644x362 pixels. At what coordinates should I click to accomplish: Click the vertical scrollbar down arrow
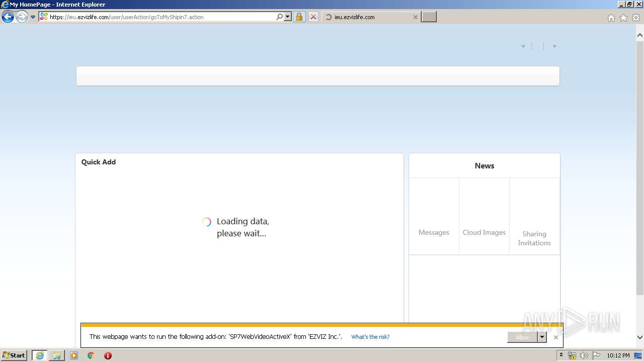[640, 337]
